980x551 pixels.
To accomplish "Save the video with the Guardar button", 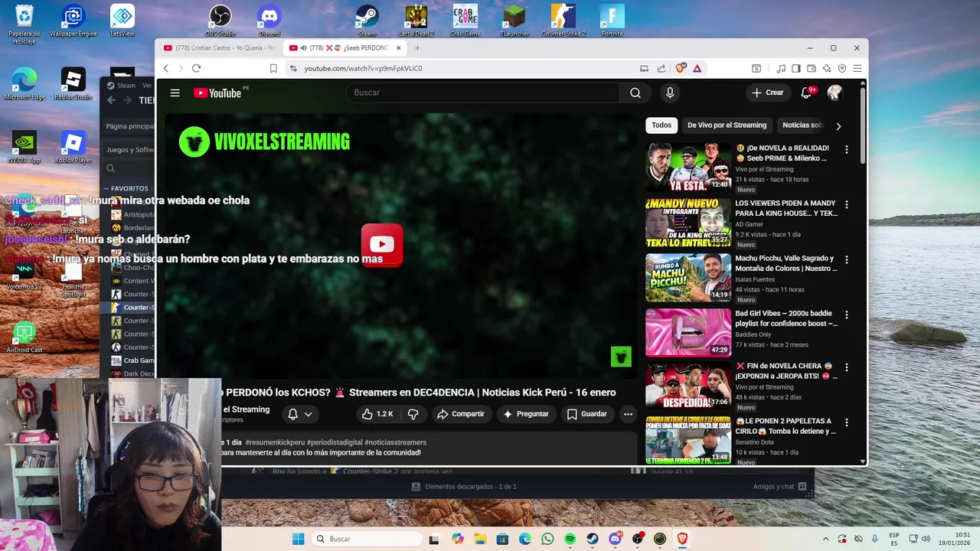I will (x=586, y=414).
